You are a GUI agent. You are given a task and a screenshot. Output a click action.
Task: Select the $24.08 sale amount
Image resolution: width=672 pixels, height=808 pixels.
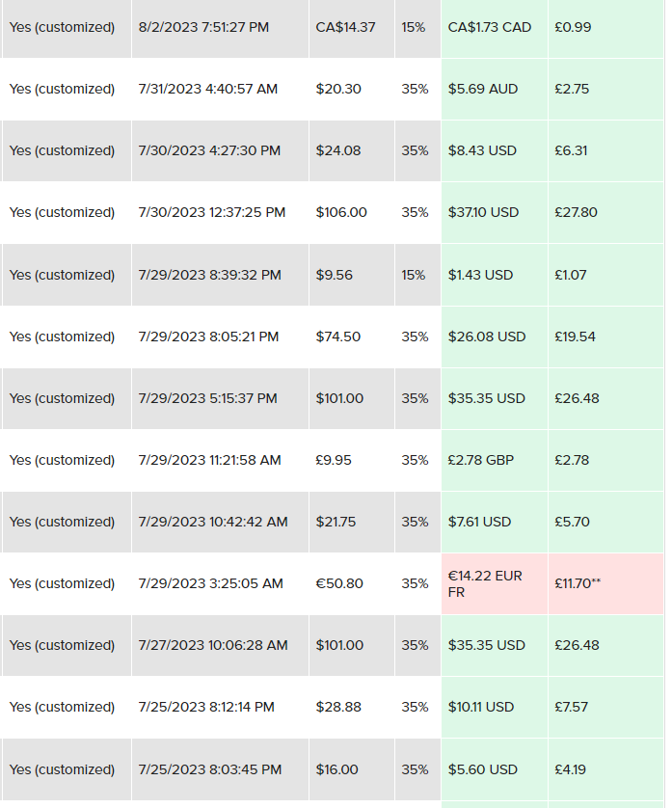[338, 150]
